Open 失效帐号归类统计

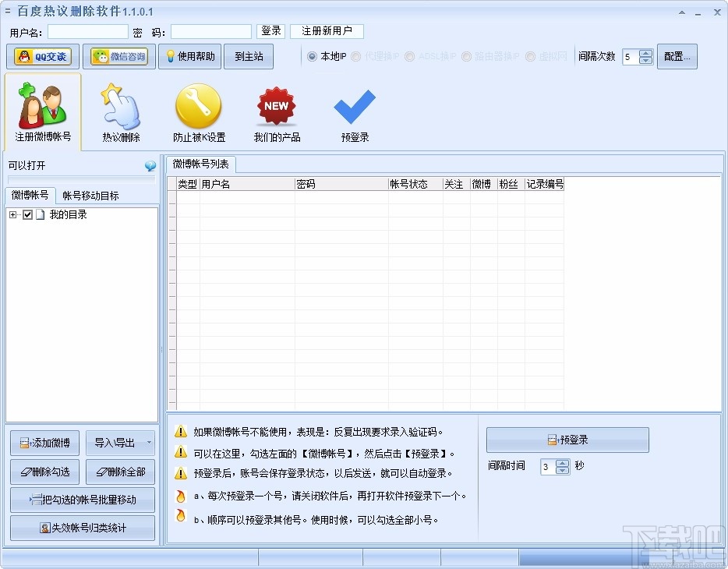click(82, 528)
